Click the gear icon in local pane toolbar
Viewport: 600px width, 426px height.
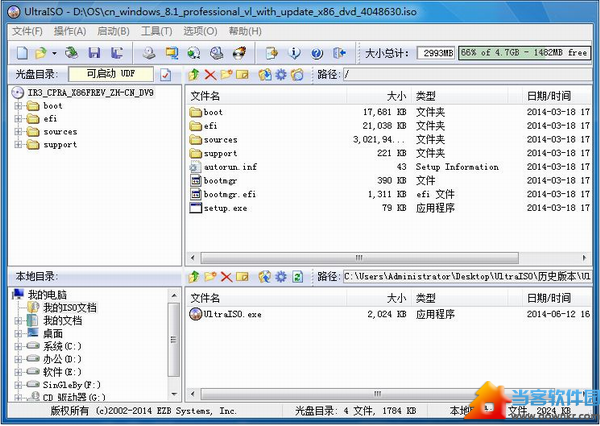point(281,276)
